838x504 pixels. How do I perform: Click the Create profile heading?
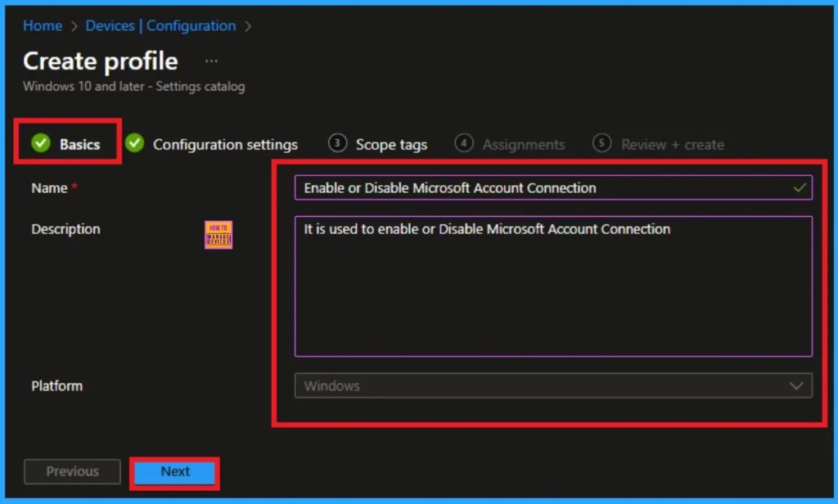pos(101,61)
